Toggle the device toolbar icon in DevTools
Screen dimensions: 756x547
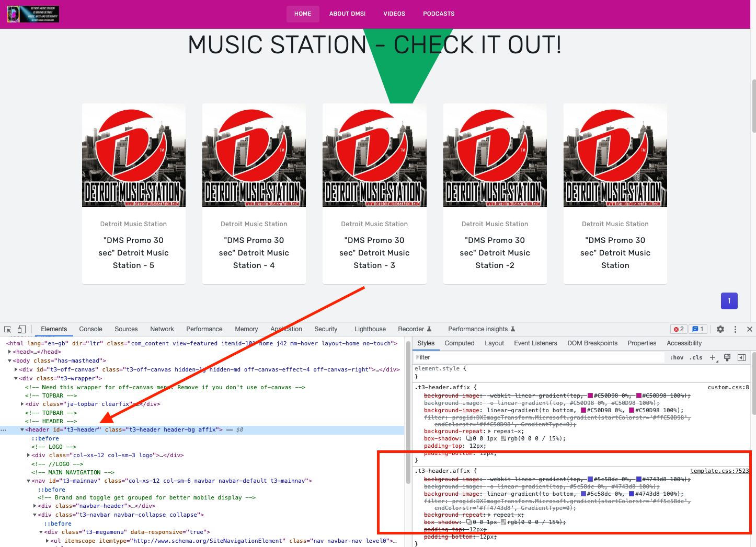pos(21,329)
